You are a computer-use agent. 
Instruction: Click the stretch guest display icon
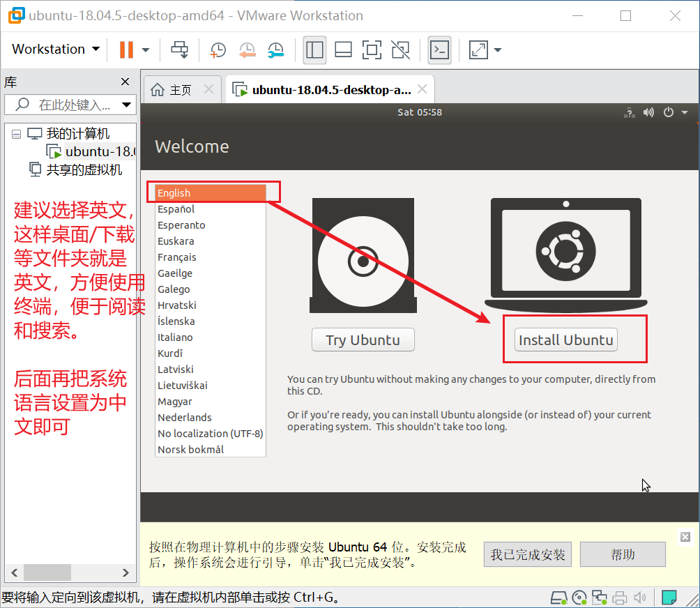478,50
